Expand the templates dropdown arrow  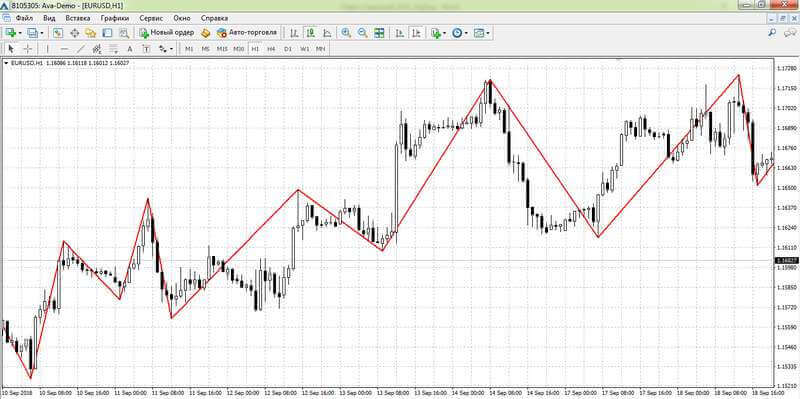(x=488, y=33)
